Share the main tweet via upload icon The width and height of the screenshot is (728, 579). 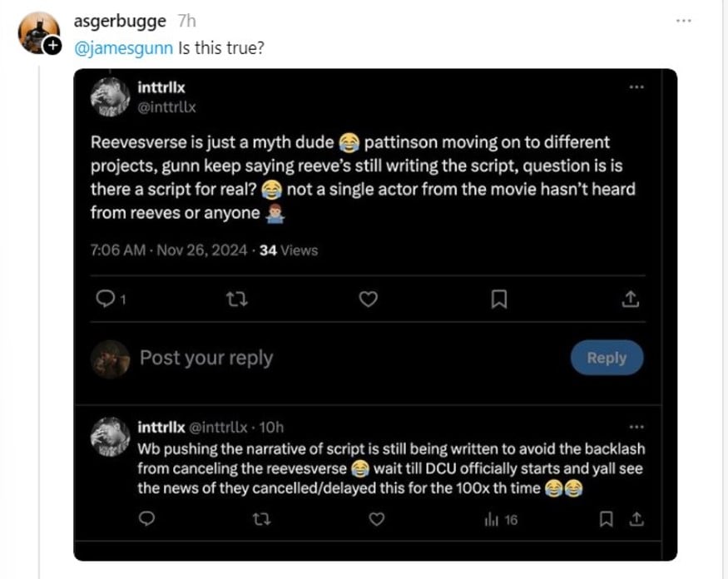[x=630, y=299]
